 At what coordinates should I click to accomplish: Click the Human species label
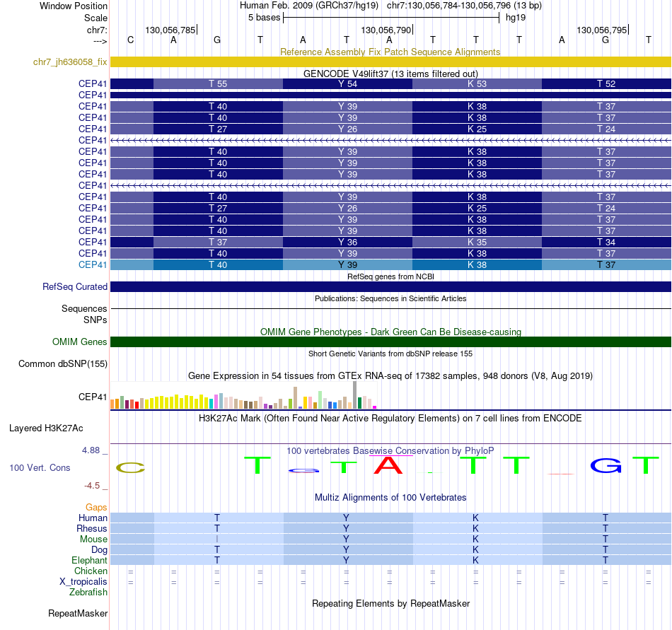(93, 518)
